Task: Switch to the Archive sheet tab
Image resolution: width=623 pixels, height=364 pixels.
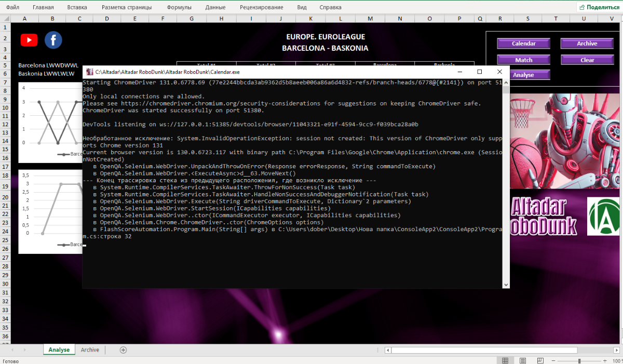Action: (90, 350)
